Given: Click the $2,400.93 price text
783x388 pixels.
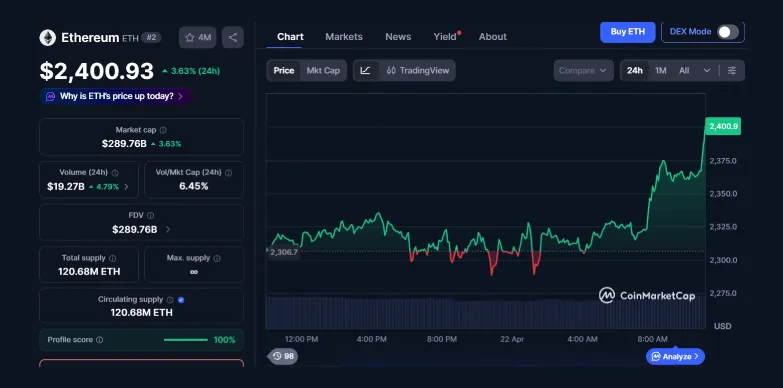Looking at the screenshot, I should 97,71.
